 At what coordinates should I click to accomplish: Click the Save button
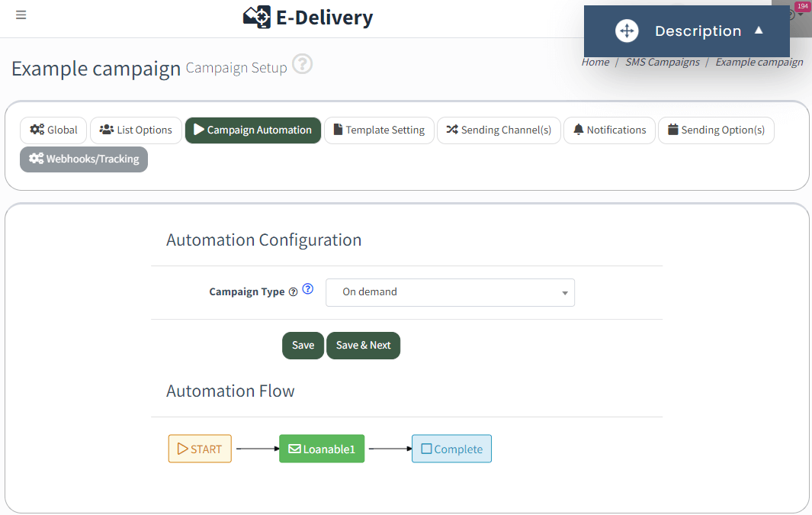(303, 345)
